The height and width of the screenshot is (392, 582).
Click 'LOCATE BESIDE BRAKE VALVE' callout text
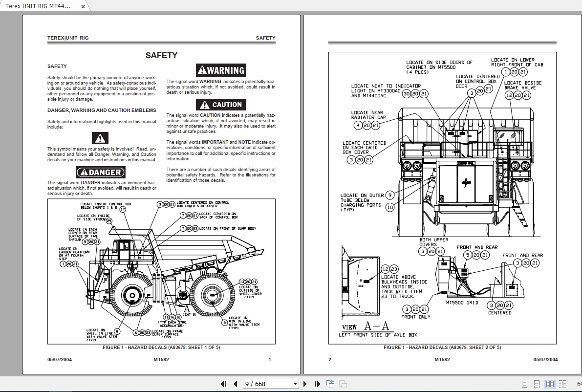tap(523, 86)
